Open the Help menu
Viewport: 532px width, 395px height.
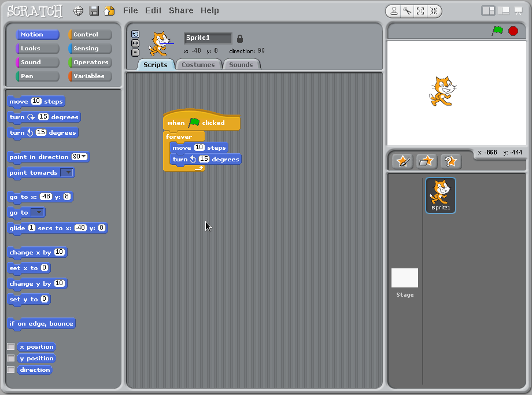pyautogui.click(x=210, y=10)
